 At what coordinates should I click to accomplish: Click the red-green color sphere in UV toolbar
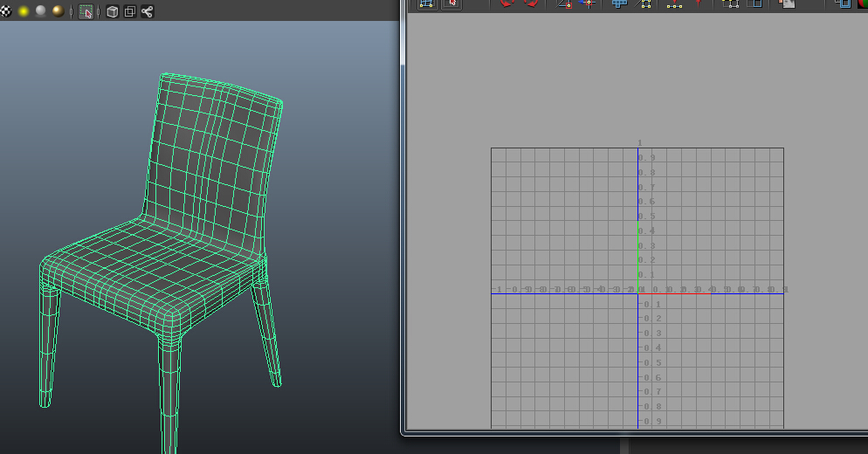point(863,3)
